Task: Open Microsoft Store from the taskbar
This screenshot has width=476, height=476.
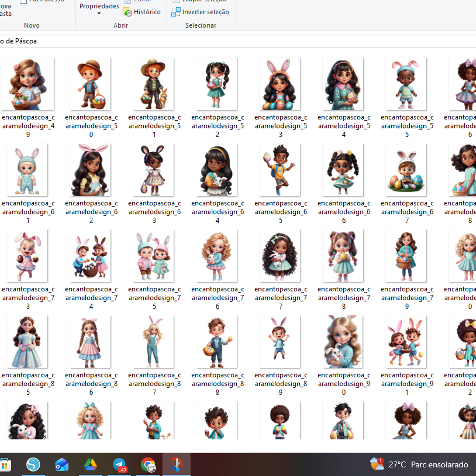Action: [5, 465]
